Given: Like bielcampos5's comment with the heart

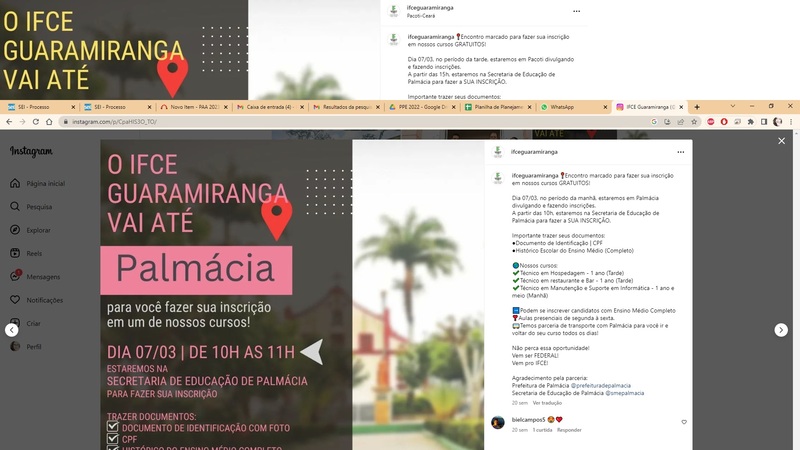Looking at the screenshot, I should pos(684,422).
